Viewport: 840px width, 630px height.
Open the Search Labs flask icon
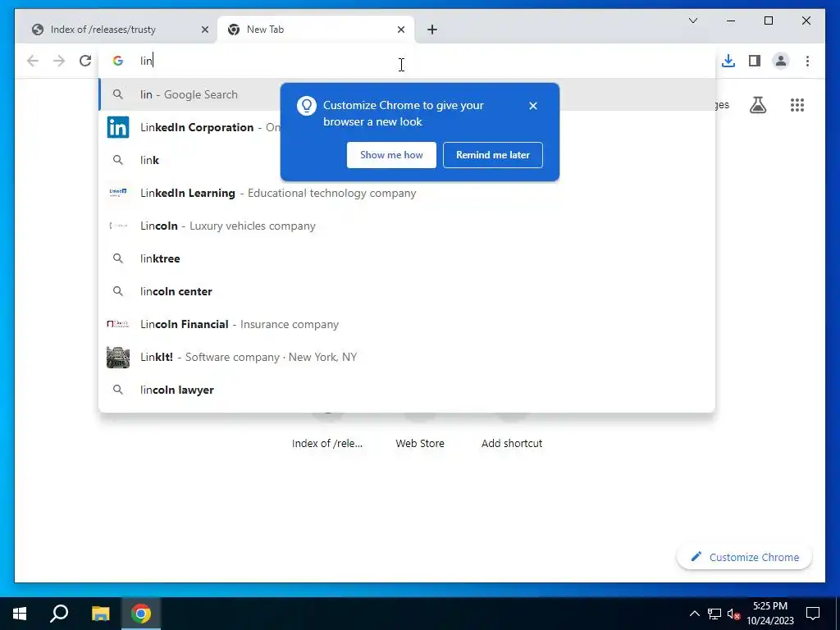[757, 105]
